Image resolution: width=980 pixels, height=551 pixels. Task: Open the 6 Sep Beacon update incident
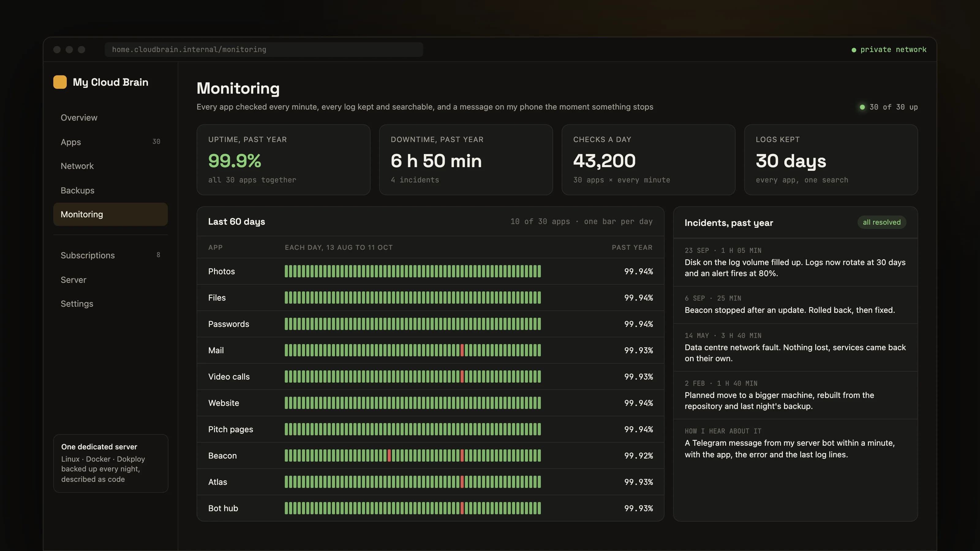pos(795,305)
